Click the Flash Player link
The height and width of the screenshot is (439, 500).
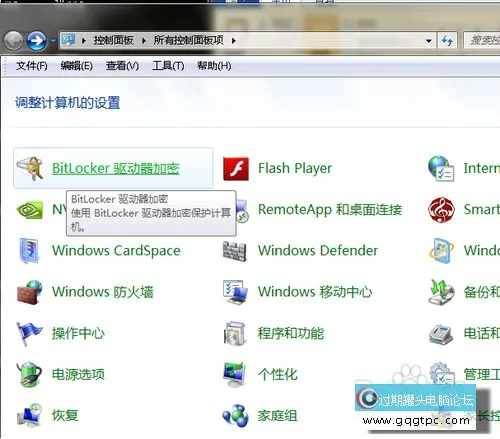point(295,168)
